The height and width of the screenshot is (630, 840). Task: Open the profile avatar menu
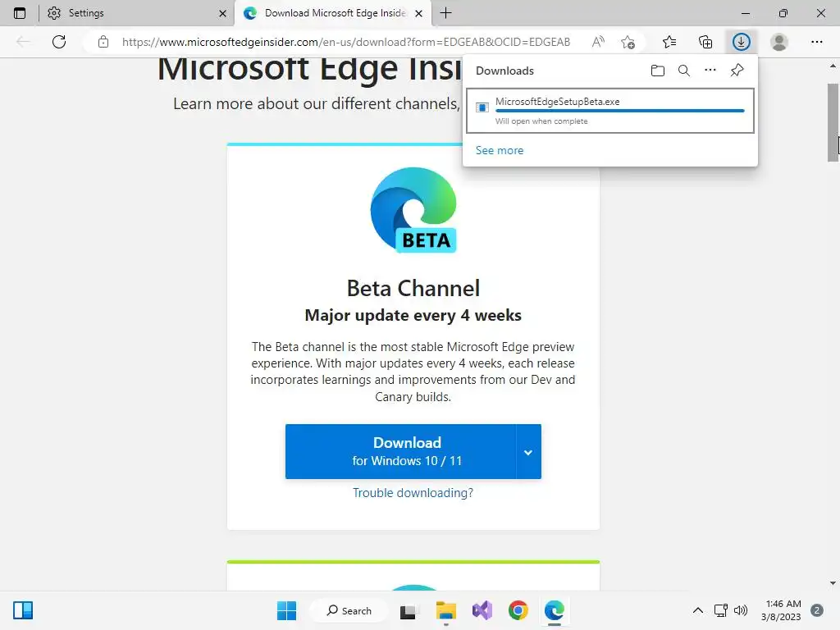[779, 42]
